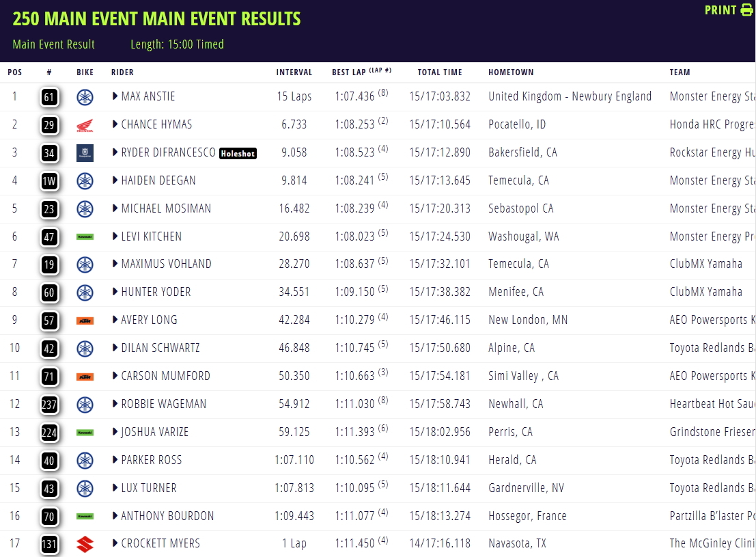Sort by the TOTAL TIME column header

point(440,72)
